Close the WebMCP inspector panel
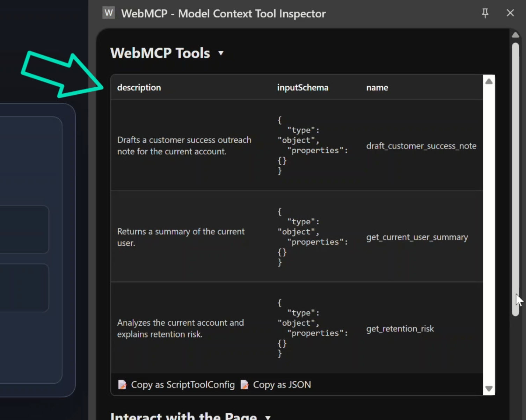Viewport: 526px width, 420px height. click(x=510, y=13)
